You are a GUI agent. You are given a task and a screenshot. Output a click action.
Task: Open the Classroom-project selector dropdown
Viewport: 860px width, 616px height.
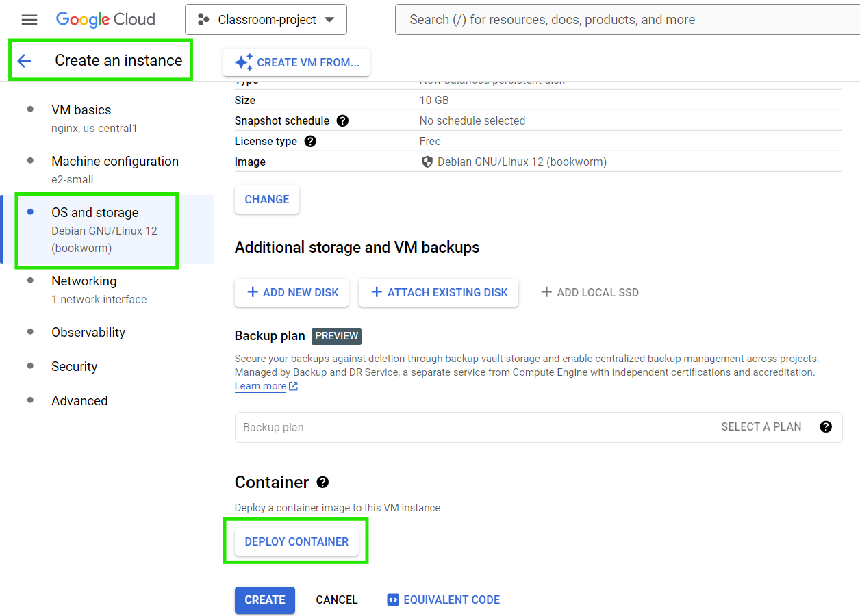tap(266, 19)
